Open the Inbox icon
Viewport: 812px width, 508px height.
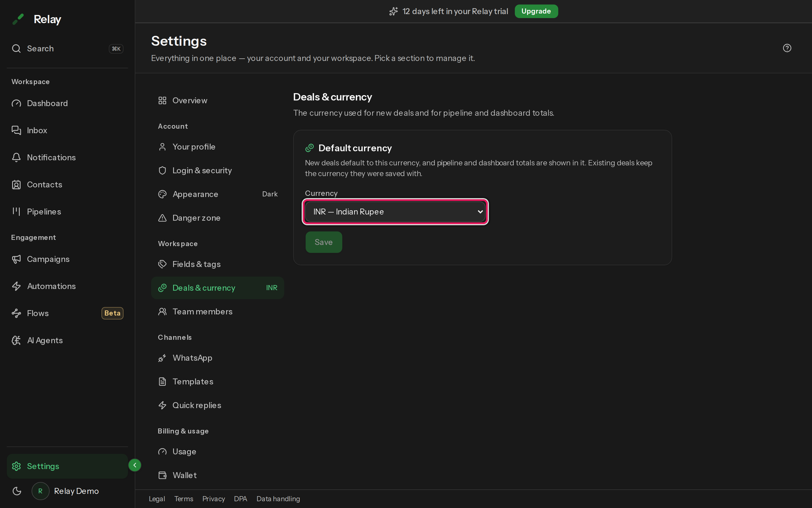pos(16,130)
